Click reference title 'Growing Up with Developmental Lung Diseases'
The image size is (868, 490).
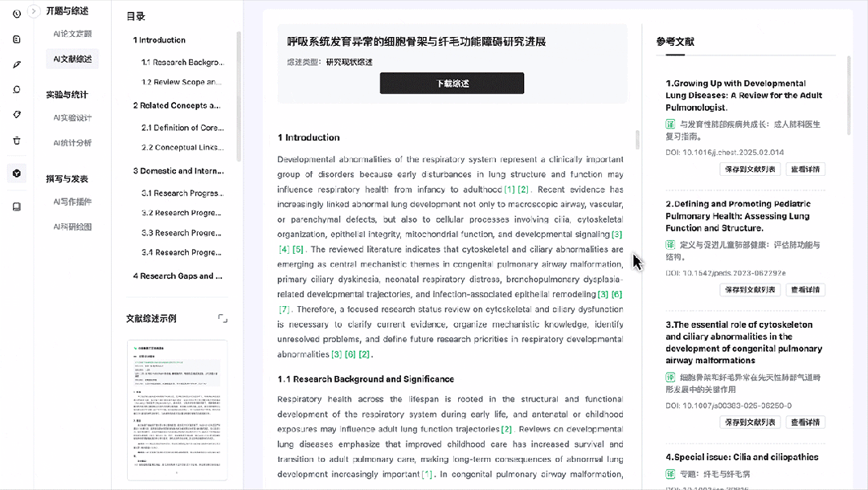(744, 95)
